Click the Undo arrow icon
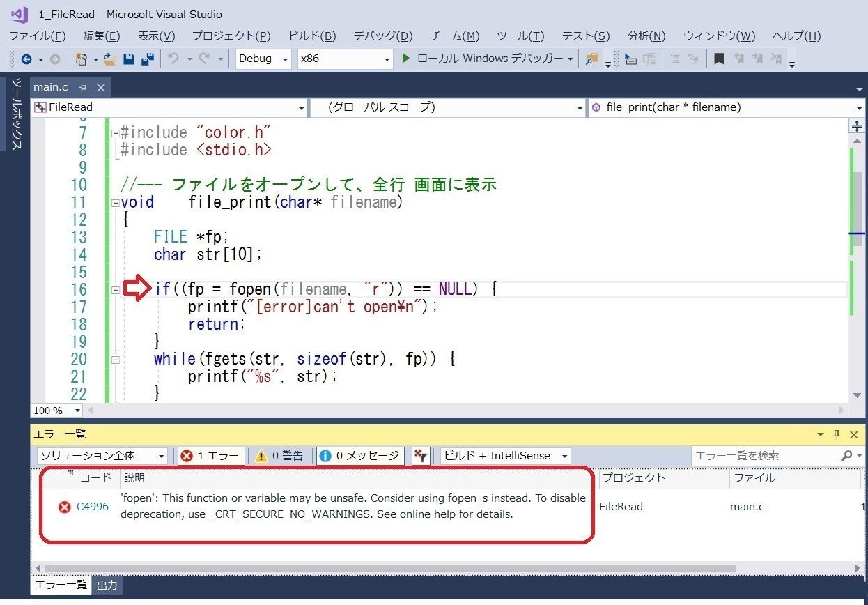 (x=173, y=59)
